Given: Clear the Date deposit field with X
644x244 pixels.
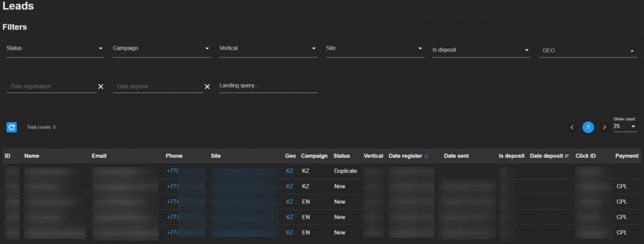Looking at the screenshot, I should pos(208,87).
